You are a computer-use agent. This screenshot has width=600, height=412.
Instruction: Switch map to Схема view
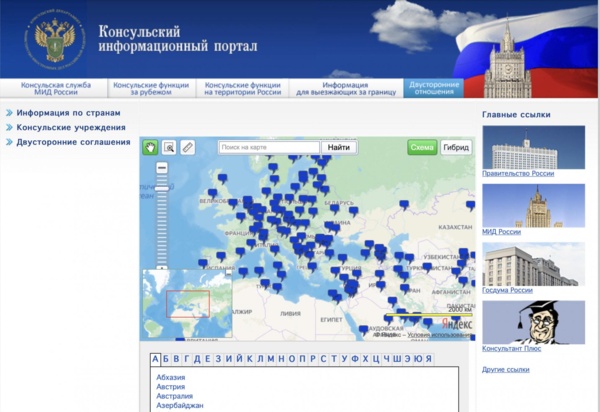(422, 148)
